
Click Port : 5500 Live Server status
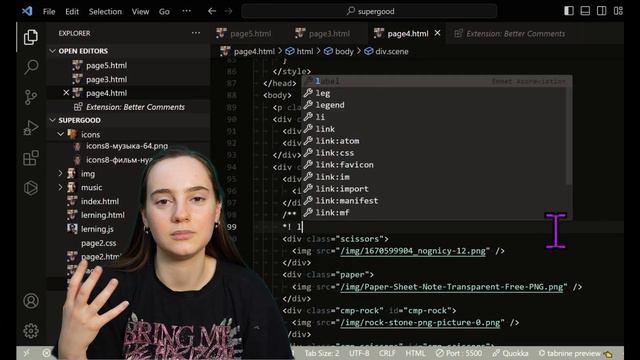click(459, 353)
